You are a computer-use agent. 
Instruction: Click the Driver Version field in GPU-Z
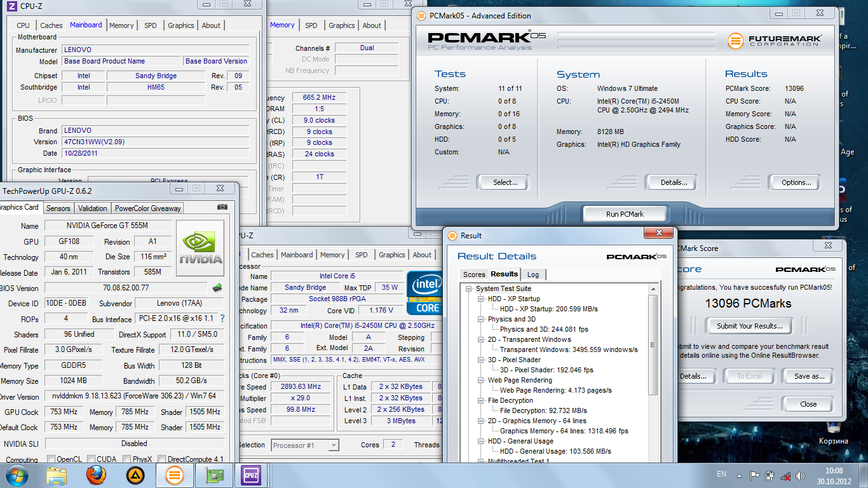[x=134, y=396]
